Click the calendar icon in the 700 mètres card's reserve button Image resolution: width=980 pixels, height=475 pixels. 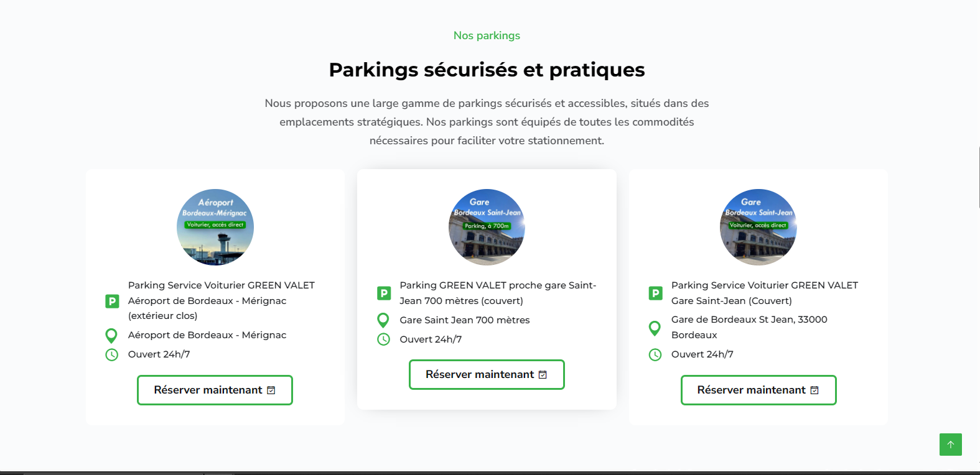543,375
